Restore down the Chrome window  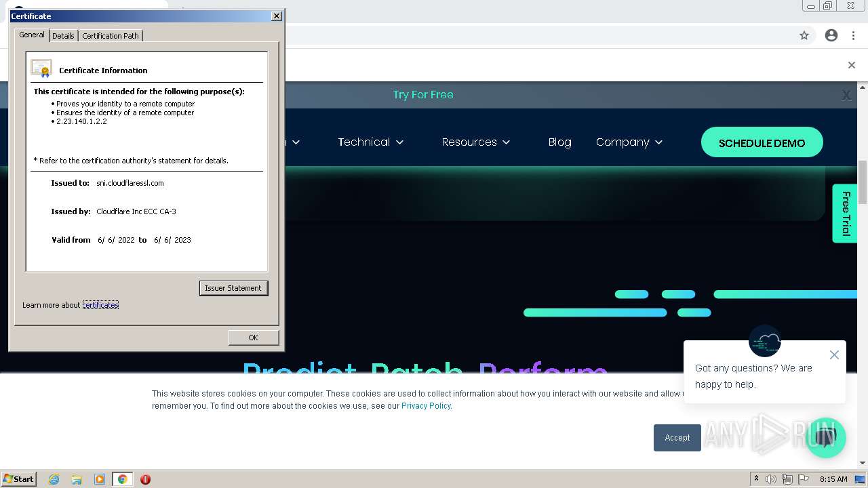827,6
